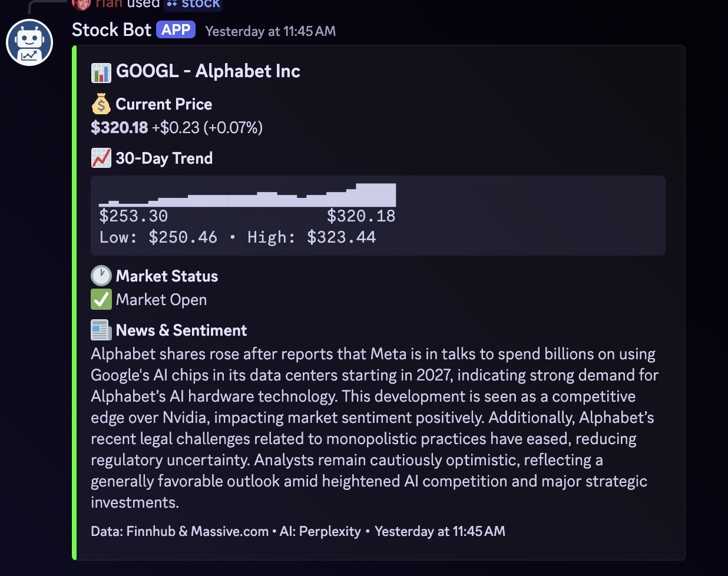Click the trend chart emoji icon
The height and width of the screenshot is (576, 728).
pos(101,158)
